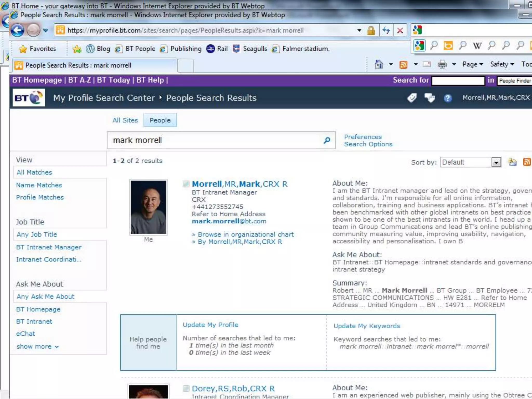This screenshot has width=532, height=399.
Task: Select the Profile Matches filter
Action: (40, 197)
